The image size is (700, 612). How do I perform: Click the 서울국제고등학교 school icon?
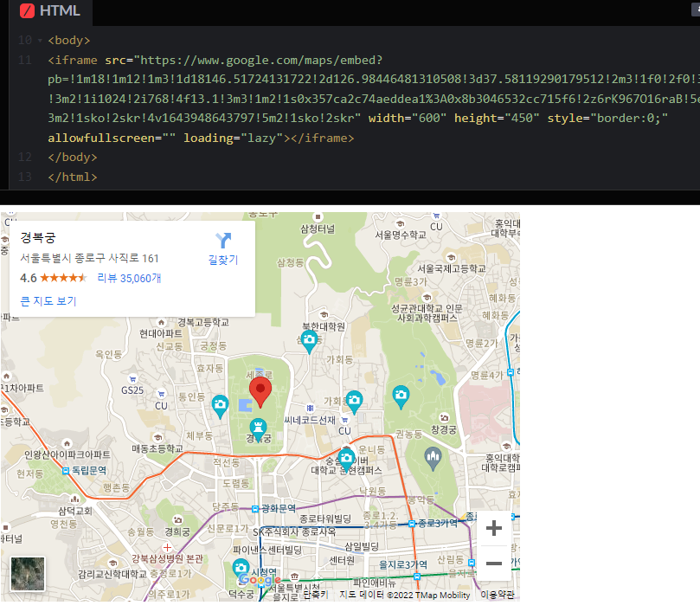[x=451, y=257]
